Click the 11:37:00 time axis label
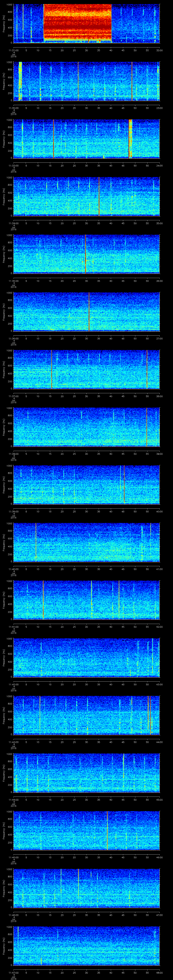 [14, 396]
